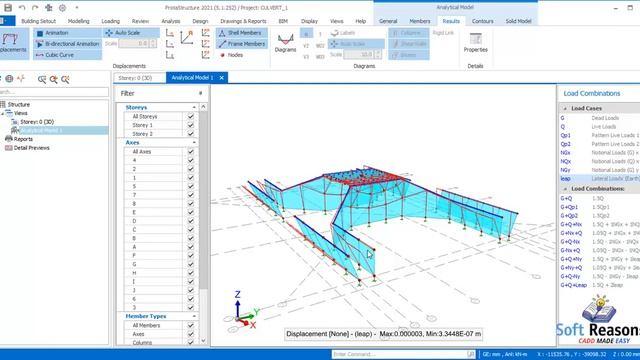Collapse the Load Combinations group
Viewport: 640px width, 360px height.
(x=565, y=189)
